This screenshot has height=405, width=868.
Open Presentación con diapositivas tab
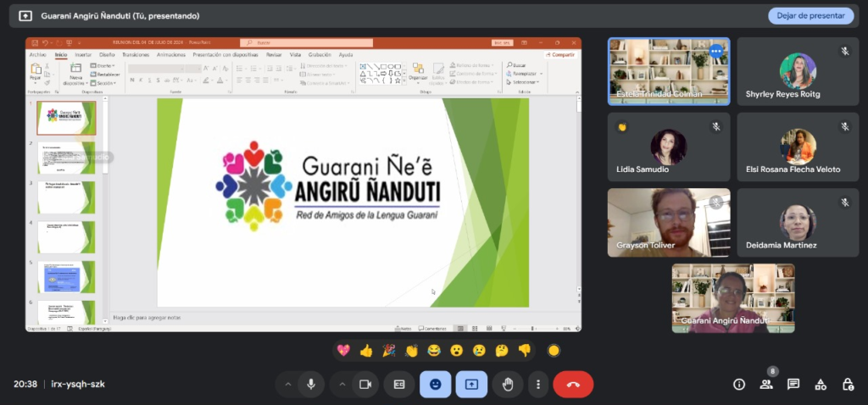click(225, 55)
